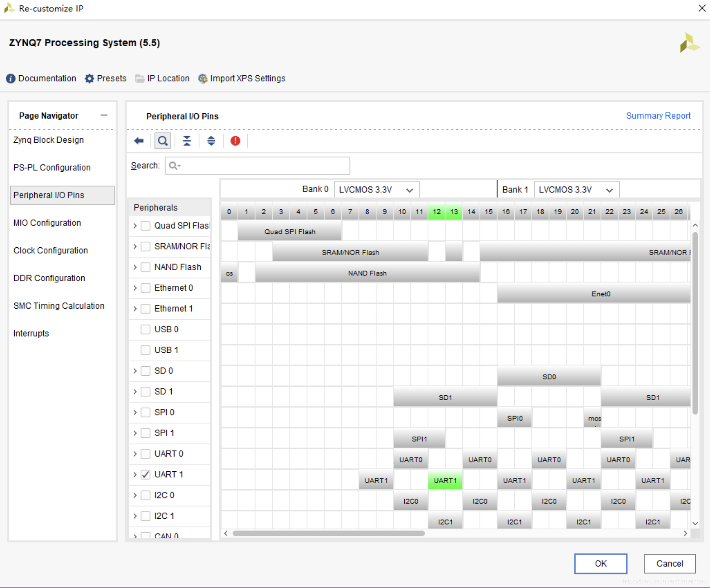Click the expand all toolbar icon
This screenshot has width=710, height=588.
(211, 141)
